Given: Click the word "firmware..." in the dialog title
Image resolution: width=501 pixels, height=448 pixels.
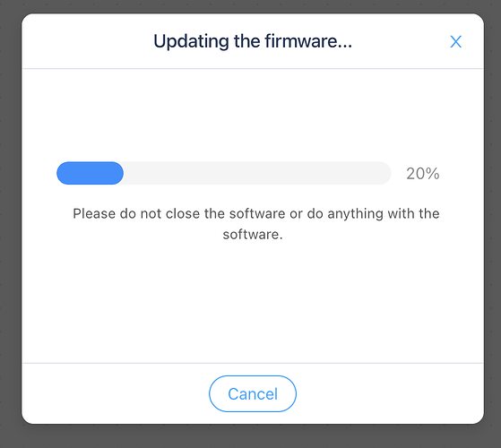Looking at the screenshot, I should click(x=308, y=41).
